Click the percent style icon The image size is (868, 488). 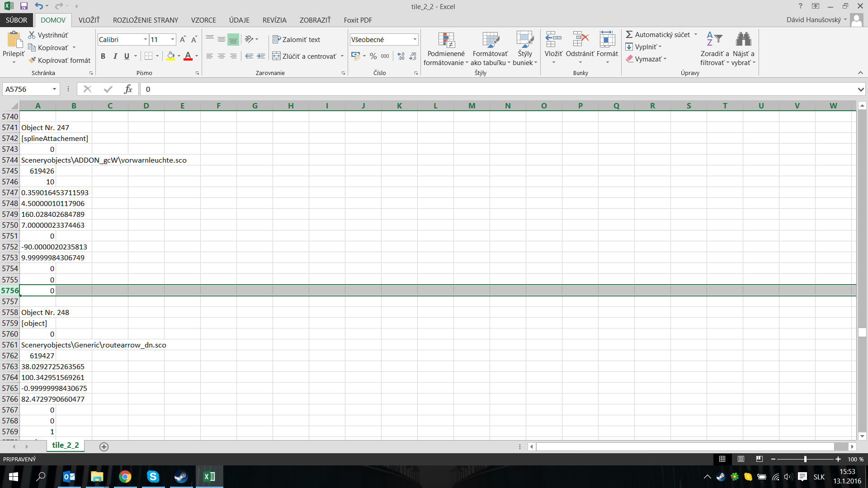click(373, 56)
